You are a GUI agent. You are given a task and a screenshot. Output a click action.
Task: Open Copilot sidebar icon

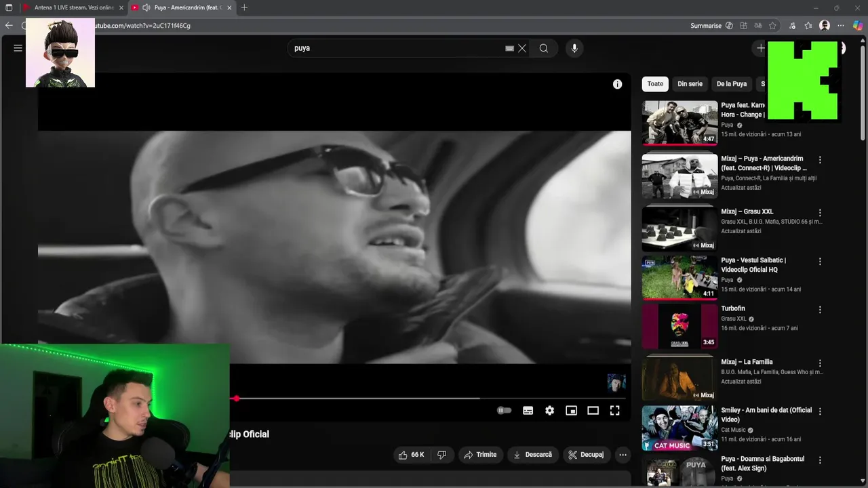pos(858,26)
